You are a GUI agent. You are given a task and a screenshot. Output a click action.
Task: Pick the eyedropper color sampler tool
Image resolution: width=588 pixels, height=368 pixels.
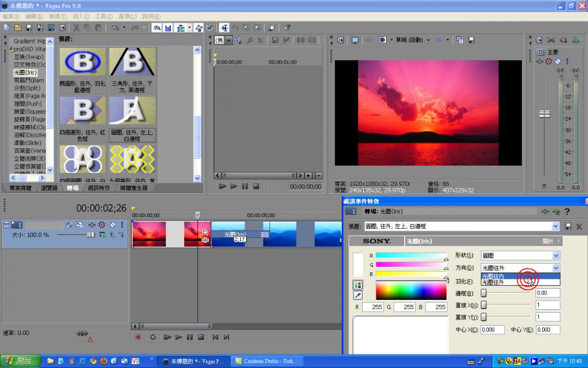click(x=358, y=296)
